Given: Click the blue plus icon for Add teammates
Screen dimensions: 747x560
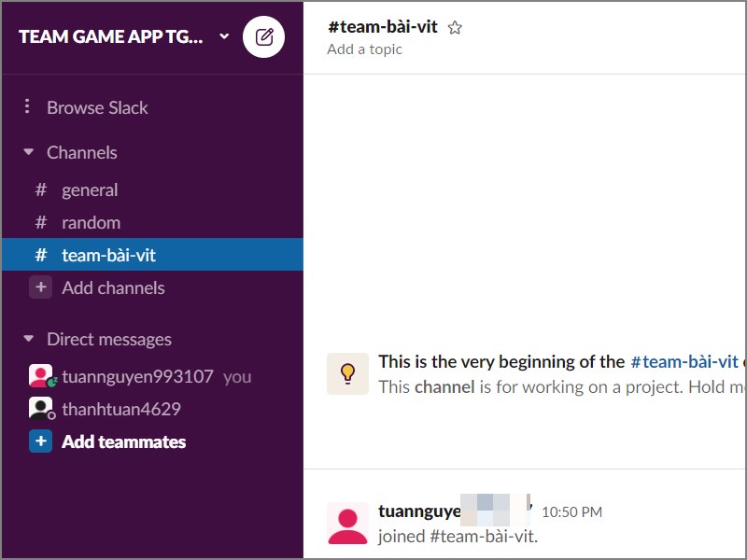Looking at the screenshot, I should (x=41, y=441).
